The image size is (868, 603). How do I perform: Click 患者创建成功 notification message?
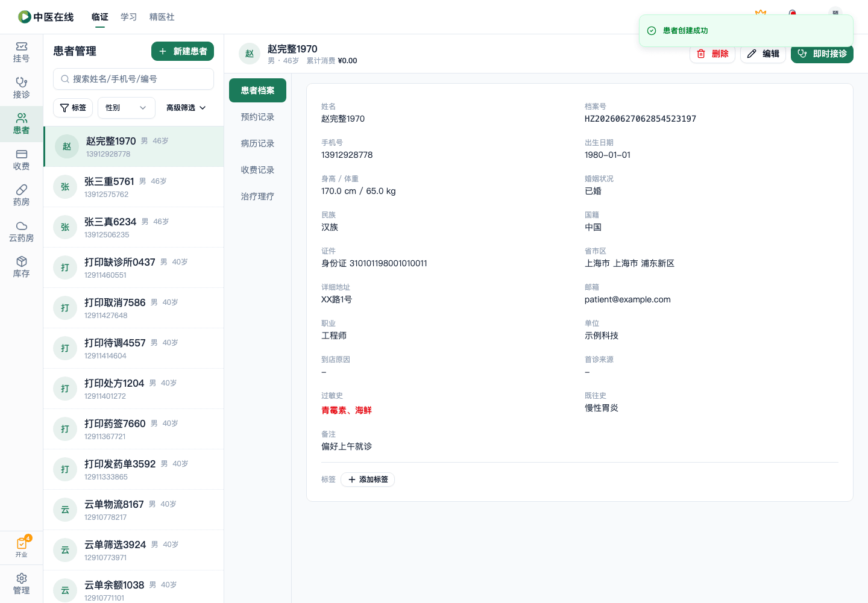[685, 31]
